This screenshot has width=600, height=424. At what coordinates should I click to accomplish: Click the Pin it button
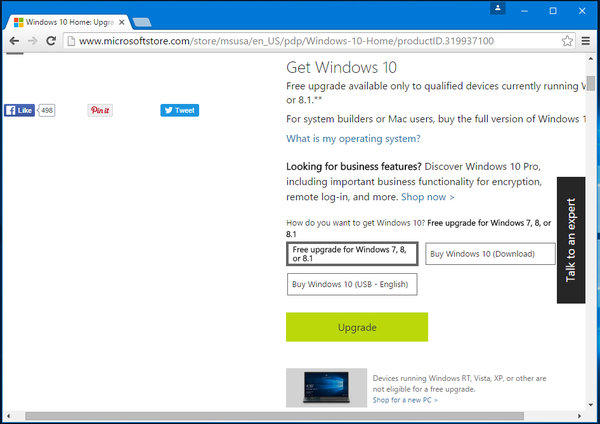coord(100,110)
